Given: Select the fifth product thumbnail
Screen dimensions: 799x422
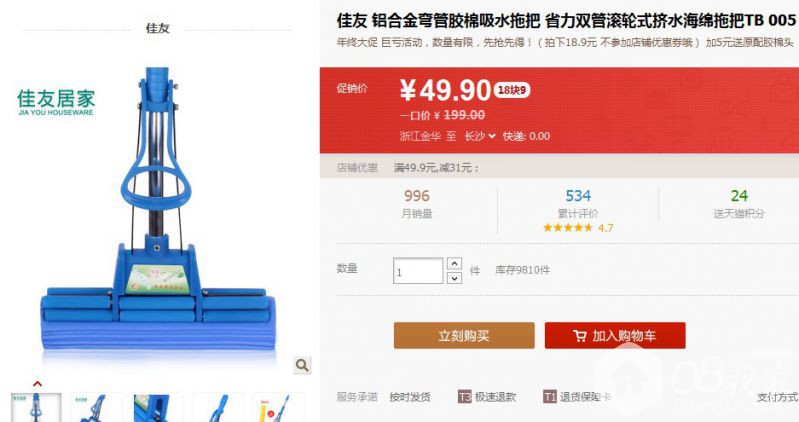Looking at the screenshot, I should tap(279, 407).
